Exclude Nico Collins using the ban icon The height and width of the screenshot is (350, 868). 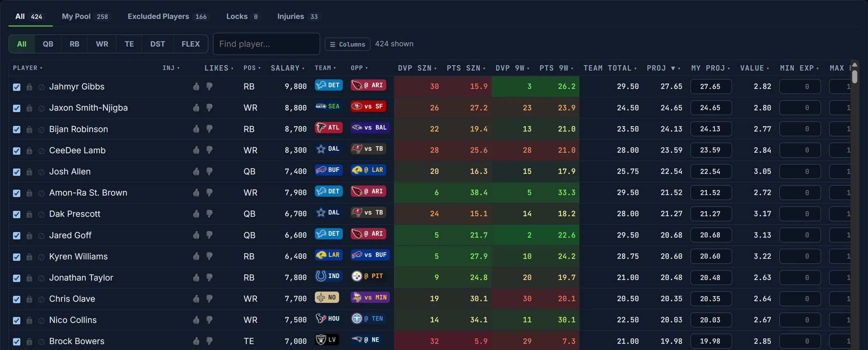[41, 321]
